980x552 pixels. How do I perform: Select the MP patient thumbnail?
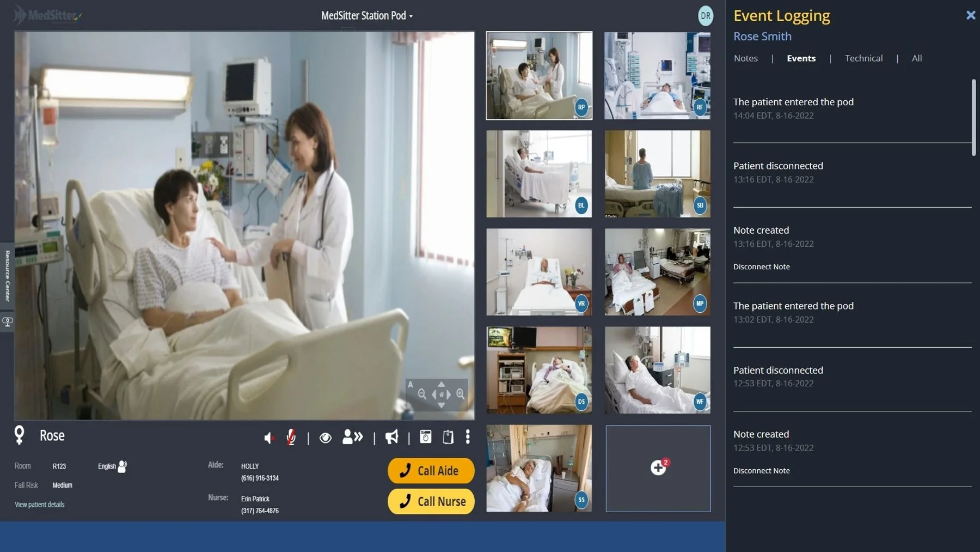pyautogui.click(x=658, y=272)
